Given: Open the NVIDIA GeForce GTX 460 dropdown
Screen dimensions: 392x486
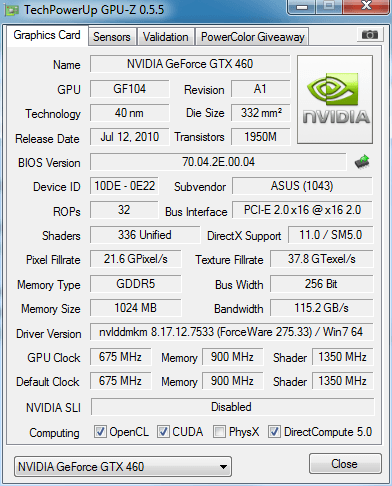Looking at the screenshot, I should point(123,466).
